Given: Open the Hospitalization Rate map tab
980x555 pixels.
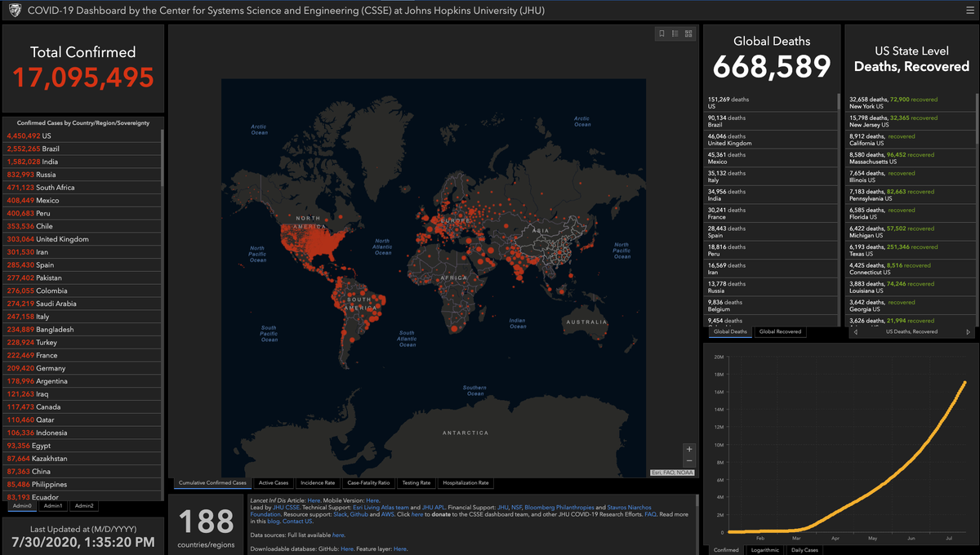Looking at the screenshot, I should (x=465, y=483).
